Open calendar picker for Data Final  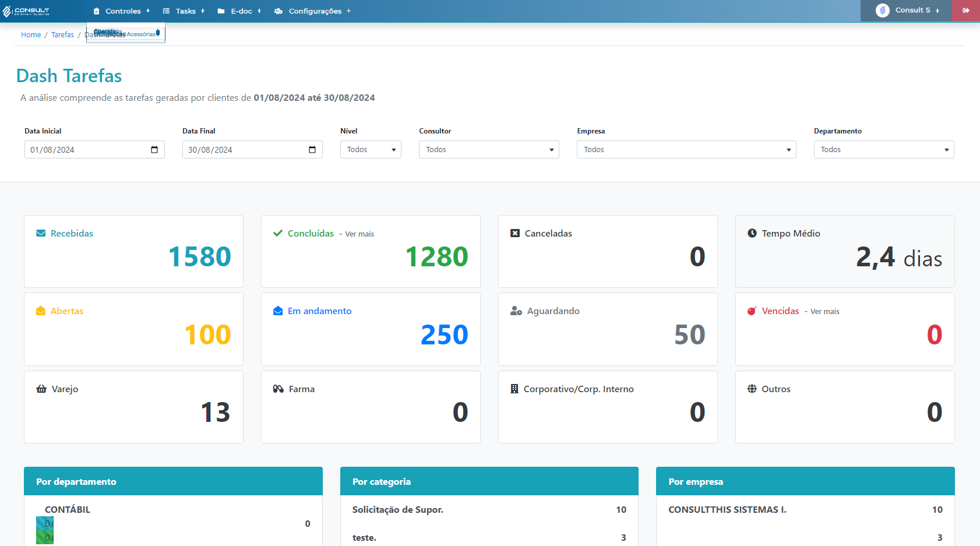pos(312,150)
